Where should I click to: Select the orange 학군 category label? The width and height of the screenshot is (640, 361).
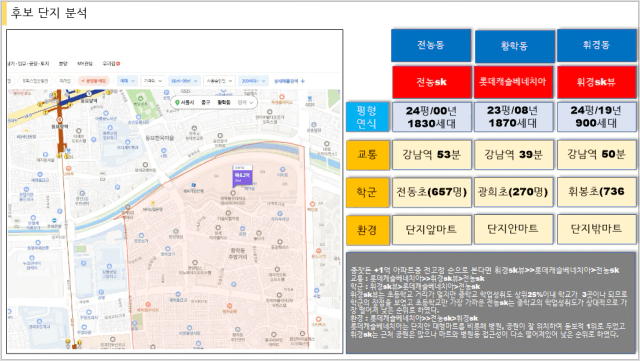(367, 192)
